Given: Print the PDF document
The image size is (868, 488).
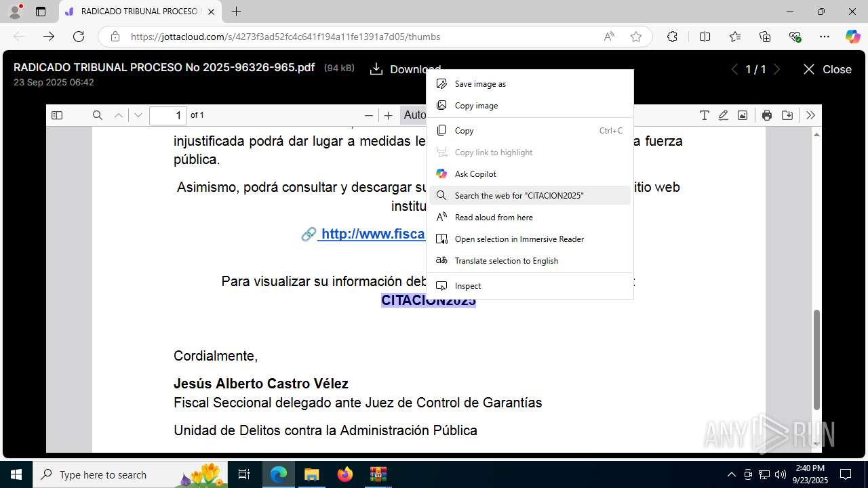Looking at the screenshot, I should [x=767, y=115].
